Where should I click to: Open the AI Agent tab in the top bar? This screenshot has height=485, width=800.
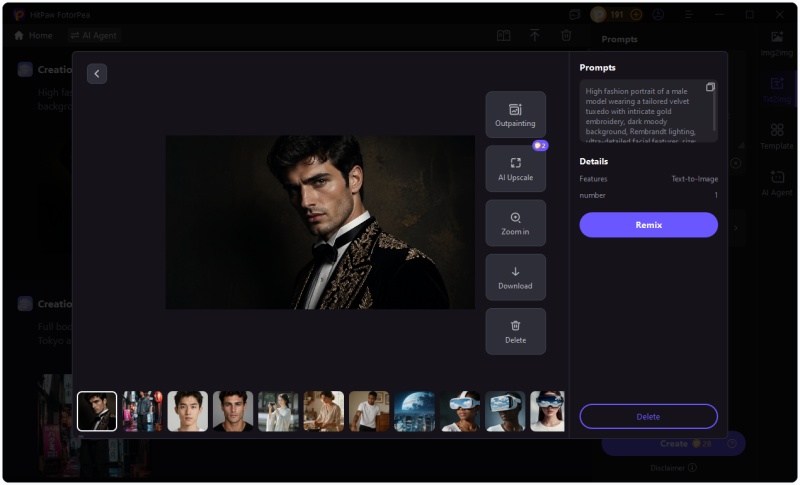click(94, 35)
